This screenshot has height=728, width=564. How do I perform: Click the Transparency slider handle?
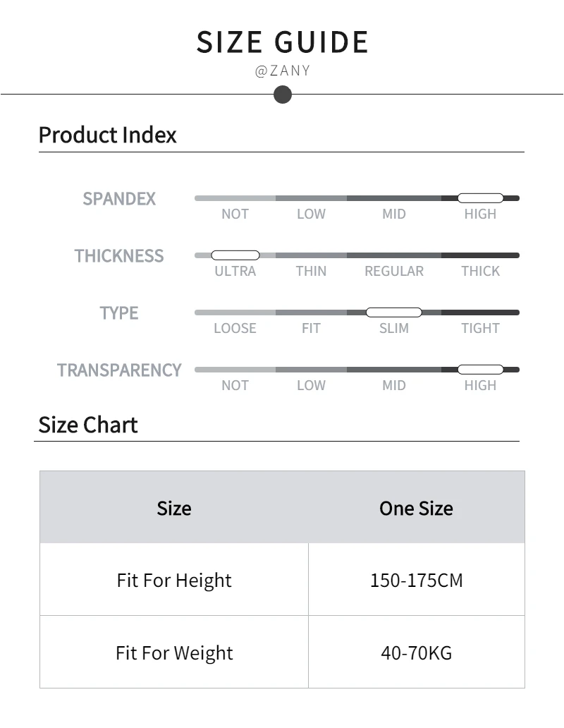480,370
